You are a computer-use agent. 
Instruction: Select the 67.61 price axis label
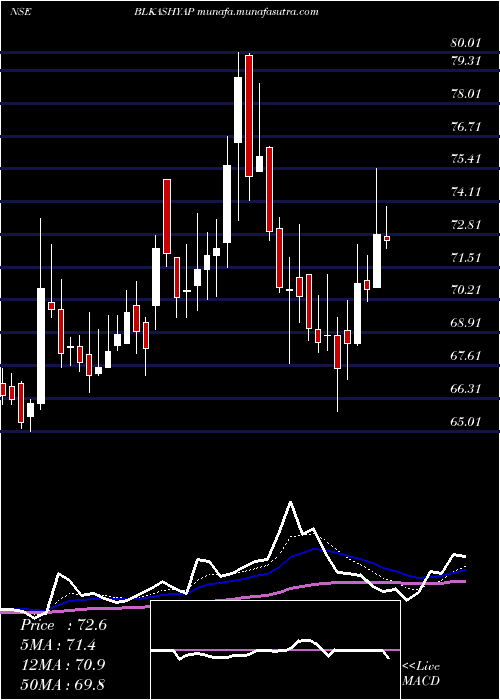[466, 356]
